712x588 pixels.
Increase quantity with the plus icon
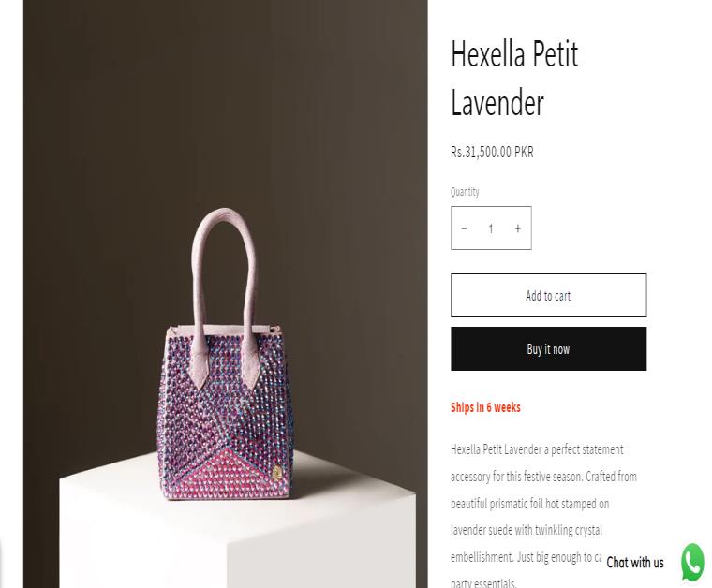click(518, 228)
